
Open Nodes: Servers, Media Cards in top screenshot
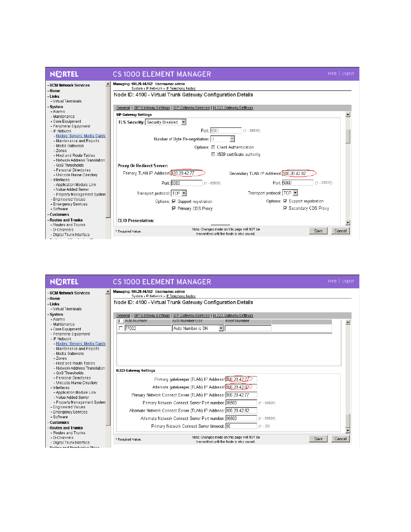coord(81,136)
